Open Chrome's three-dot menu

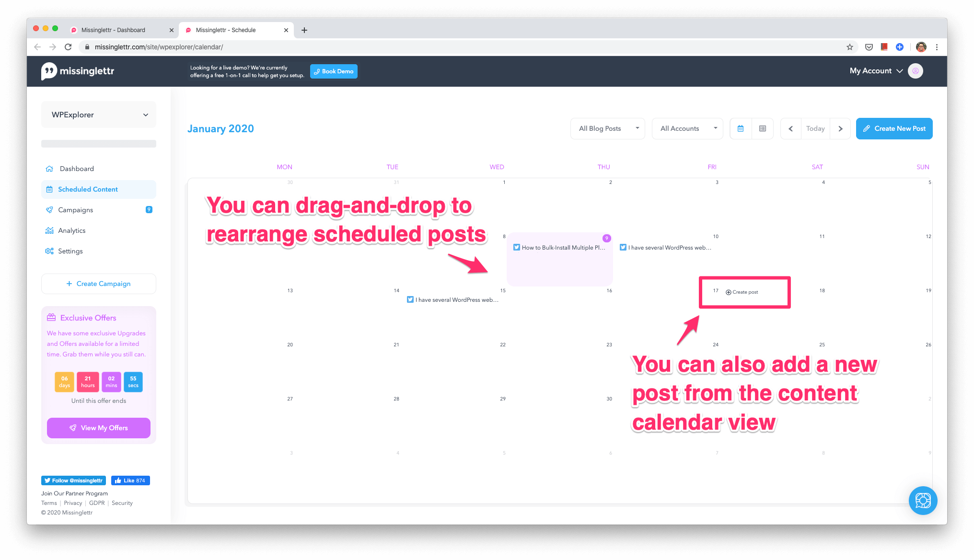pos(937,47)
